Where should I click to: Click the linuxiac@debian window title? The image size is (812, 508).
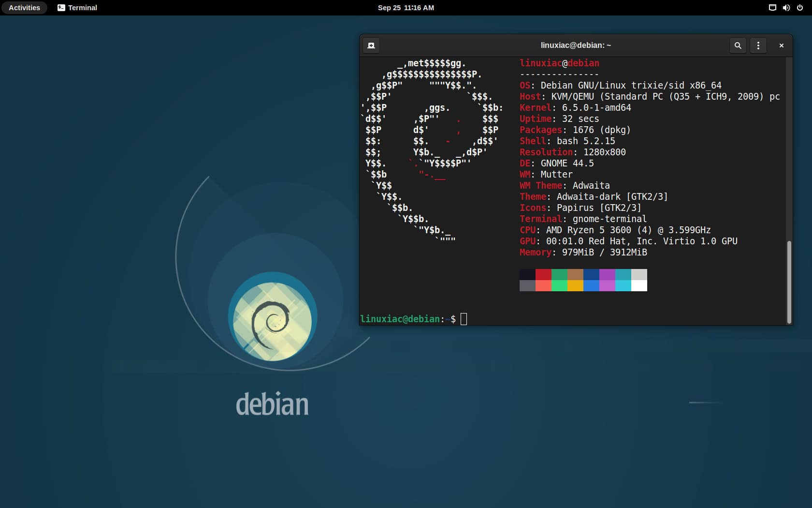575,45
